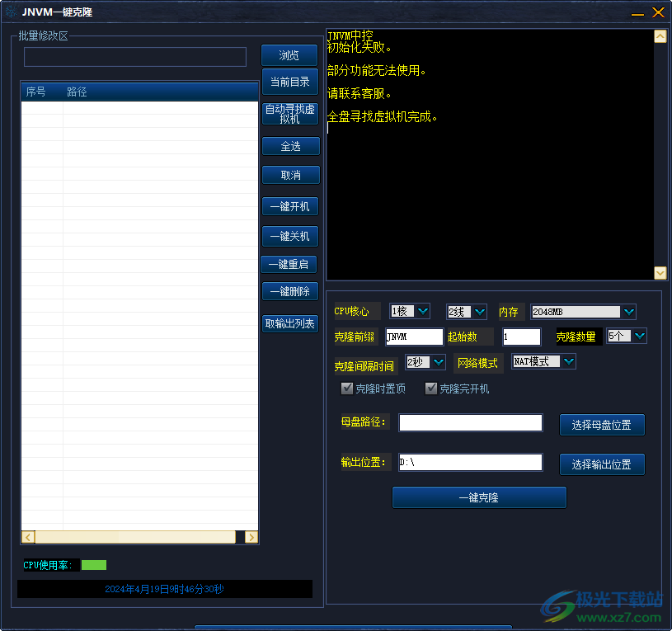Click the list's left scroll arrow
The width and height of the screenshot is (672, 631).
tap(28, 537)
